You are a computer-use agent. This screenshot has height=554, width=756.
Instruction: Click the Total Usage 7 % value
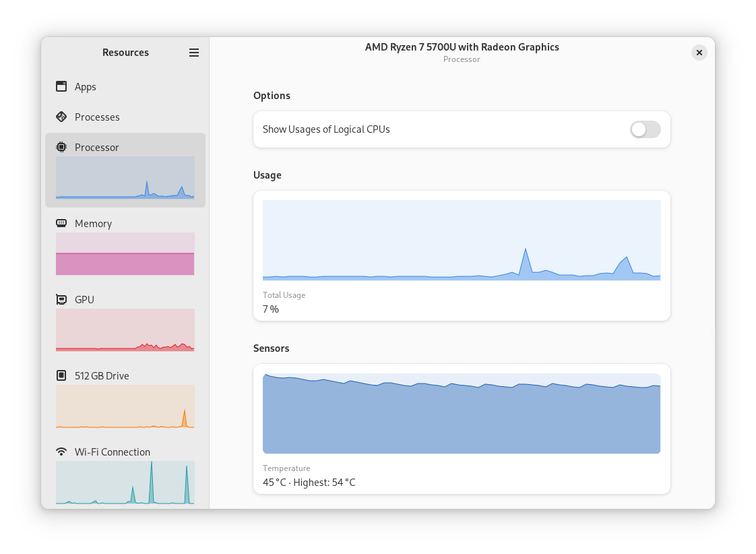[x=270, y=309]
